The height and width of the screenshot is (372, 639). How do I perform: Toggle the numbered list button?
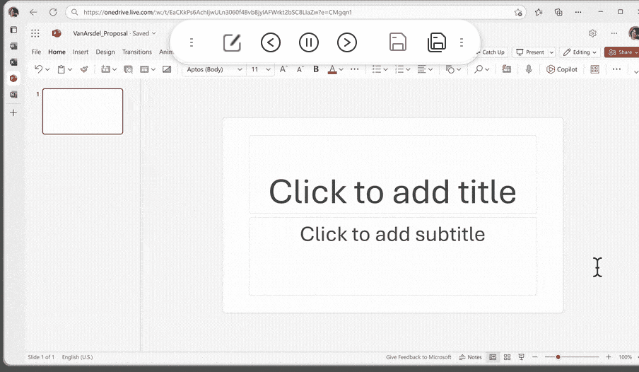tap(399, 70)
